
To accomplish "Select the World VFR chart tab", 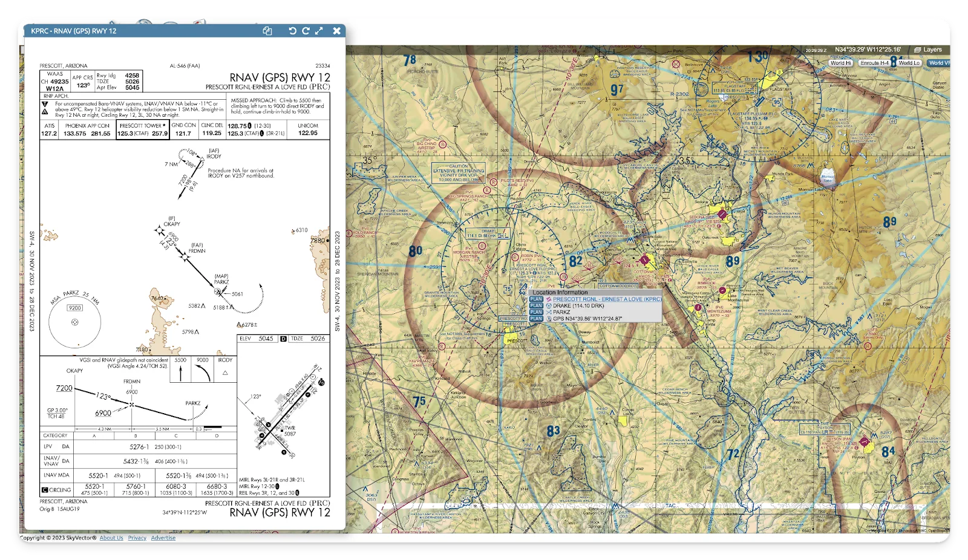I will 939,63.
